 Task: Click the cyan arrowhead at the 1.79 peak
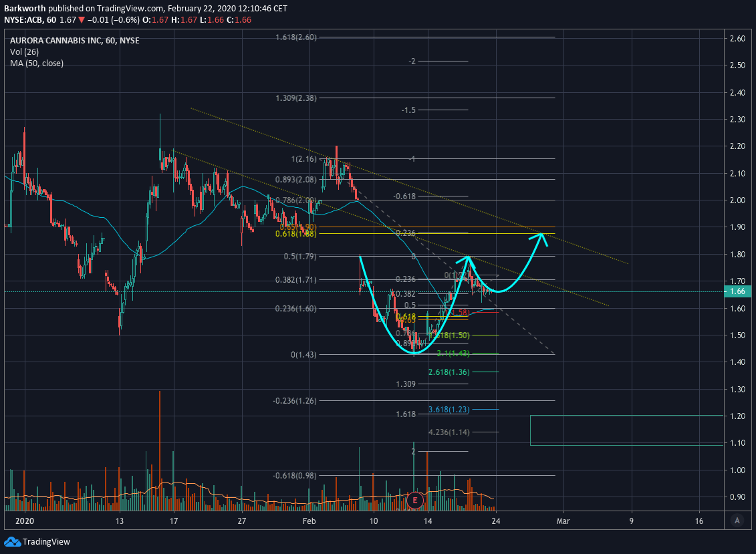(x=467, y=259)
